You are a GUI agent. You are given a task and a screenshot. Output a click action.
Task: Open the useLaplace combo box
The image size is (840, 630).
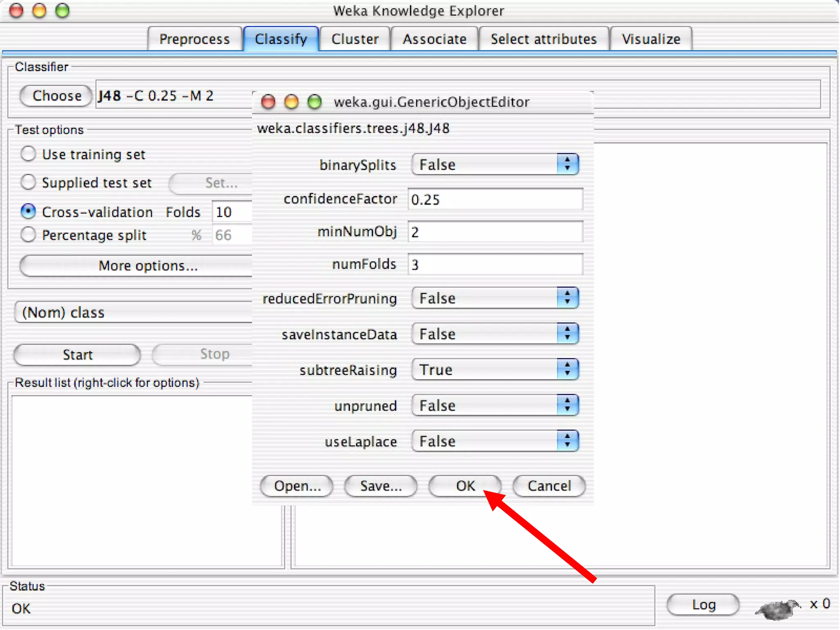[x=495, y=441]
